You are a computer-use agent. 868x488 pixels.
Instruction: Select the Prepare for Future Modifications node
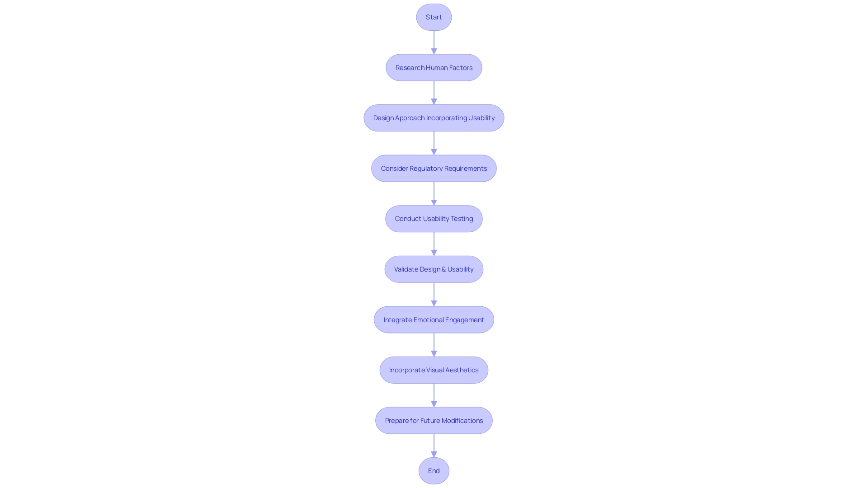434,419
